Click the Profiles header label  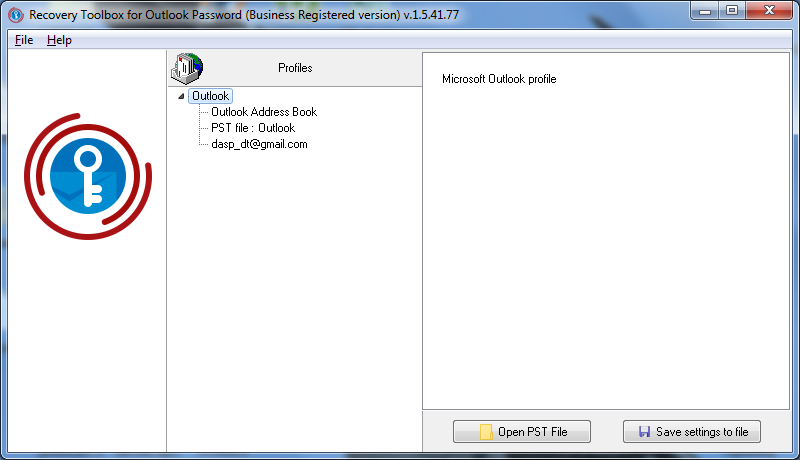pyautogui.click(x=295, y=68)
